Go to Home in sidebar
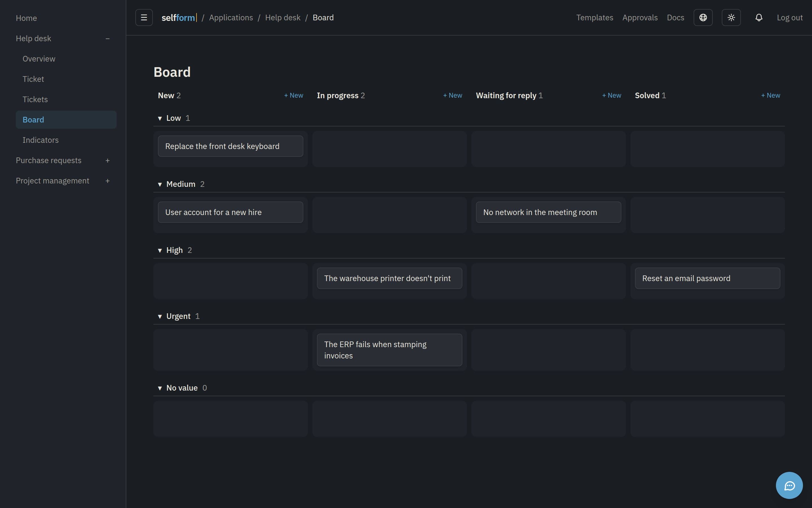This screenshot has width=812, height=508. [x=26, y=18]
